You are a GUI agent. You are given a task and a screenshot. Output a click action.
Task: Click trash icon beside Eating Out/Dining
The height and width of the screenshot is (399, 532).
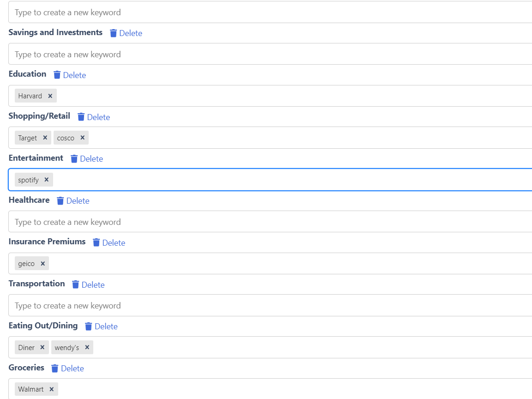tap(89, 326)
